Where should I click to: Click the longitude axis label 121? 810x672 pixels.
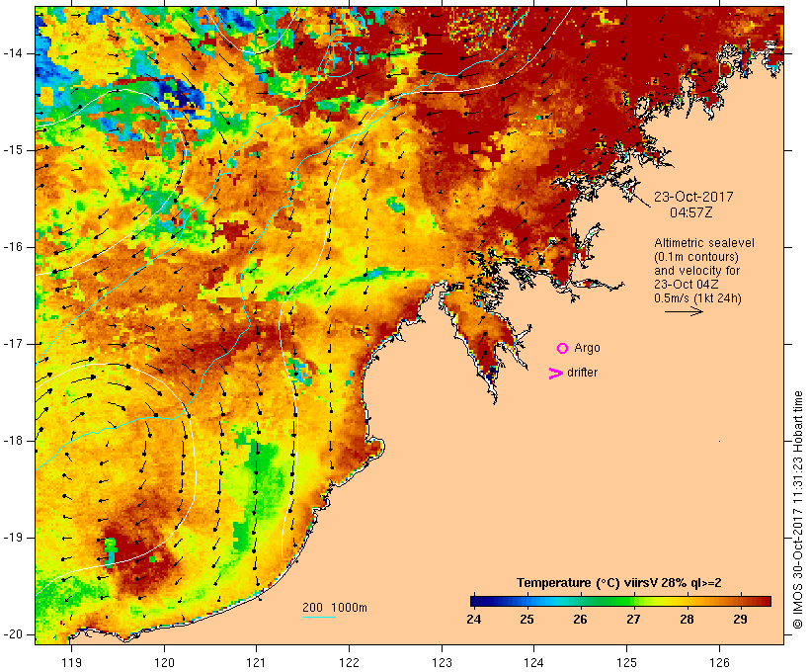256,662
